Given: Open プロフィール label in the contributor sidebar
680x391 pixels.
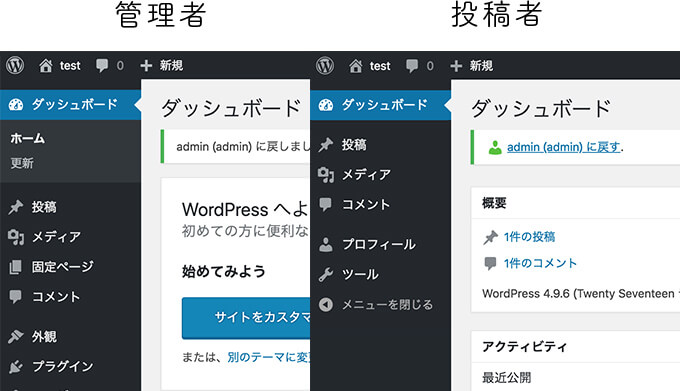Looking at the screenshot, I should coord(379,244).
